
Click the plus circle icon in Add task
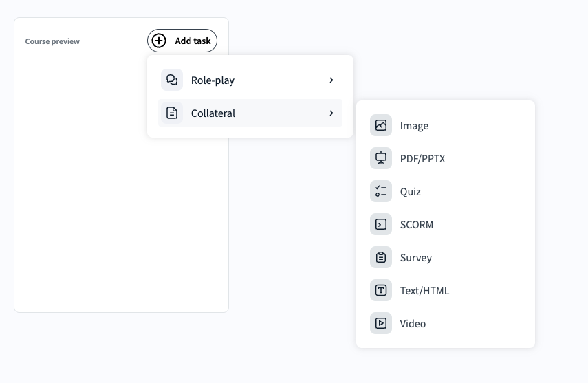coord(159,41)
